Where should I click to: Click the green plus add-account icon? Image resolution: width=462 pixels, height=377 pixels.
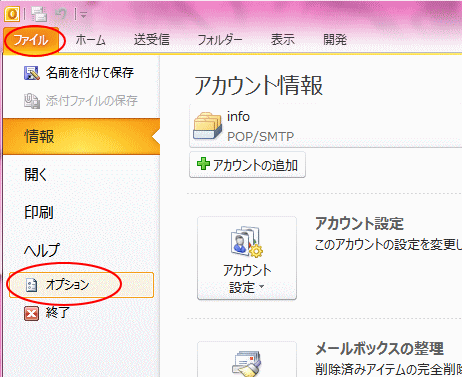203,164
